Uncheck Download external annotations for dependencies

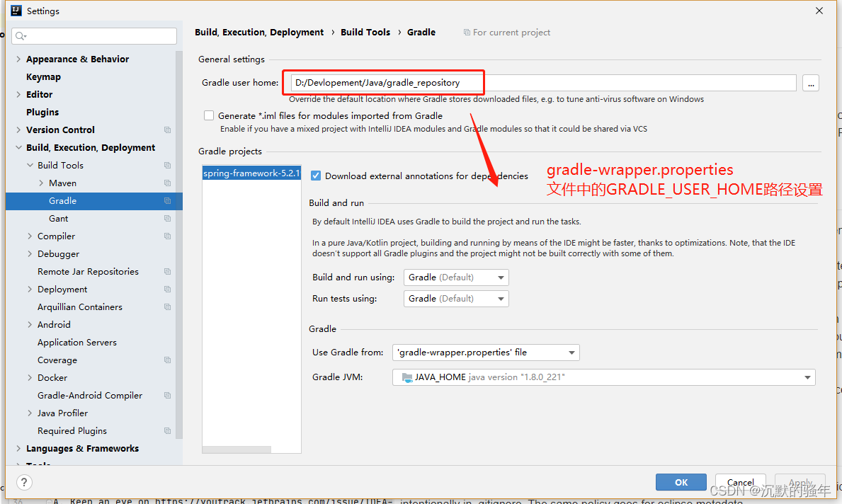(316, 176)
